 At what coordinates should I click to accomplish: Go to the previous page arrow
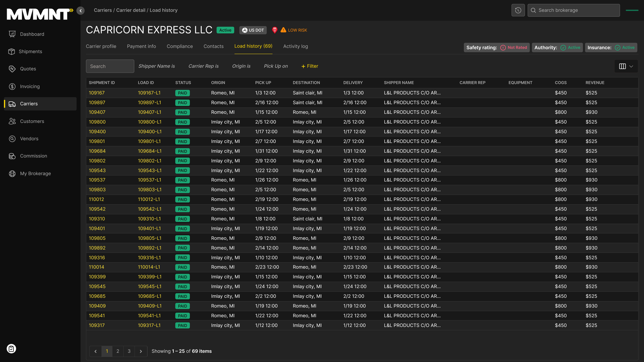point(96,351)
